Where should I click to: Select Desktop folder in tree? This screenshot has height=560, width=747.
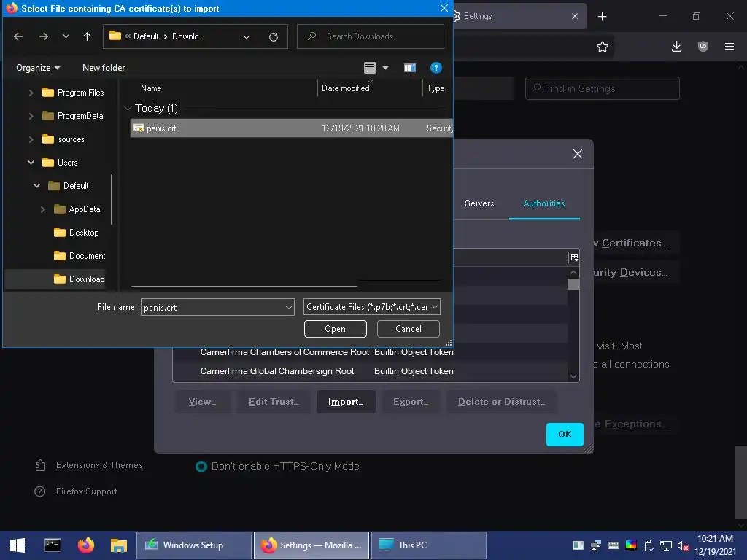tap(76, 233)
